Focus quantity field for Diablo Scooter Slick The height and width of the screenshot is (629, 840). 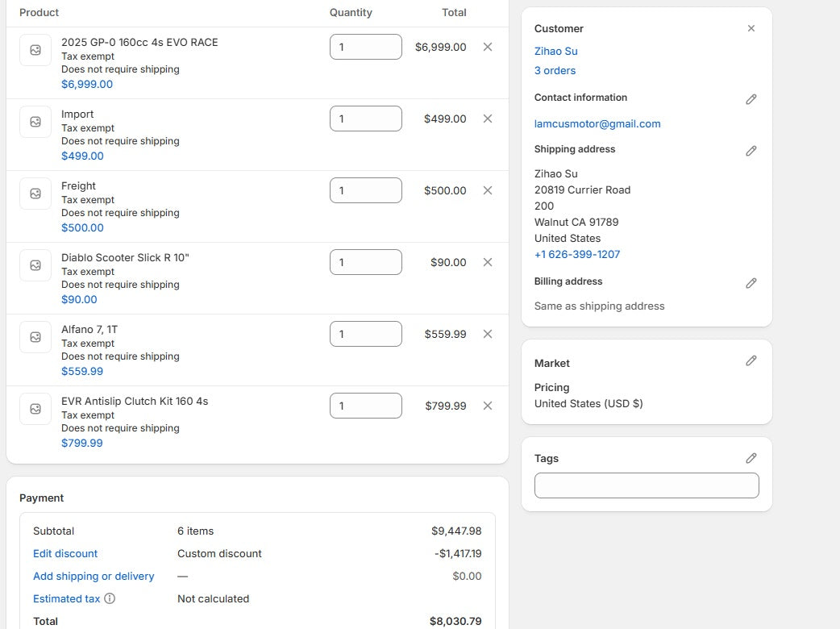click(366, 263)
